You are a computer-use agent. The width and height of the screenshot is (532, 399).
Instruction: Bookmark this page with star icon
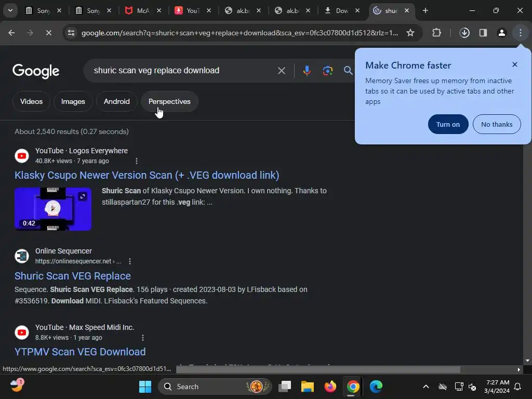[x=410, y=33]
